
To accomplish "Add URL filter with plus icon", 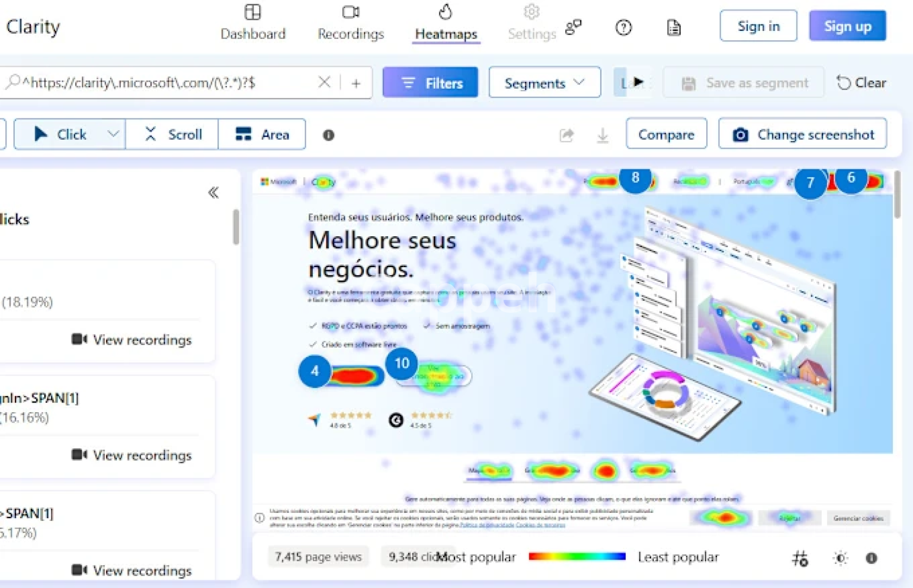I will [356, 83].
